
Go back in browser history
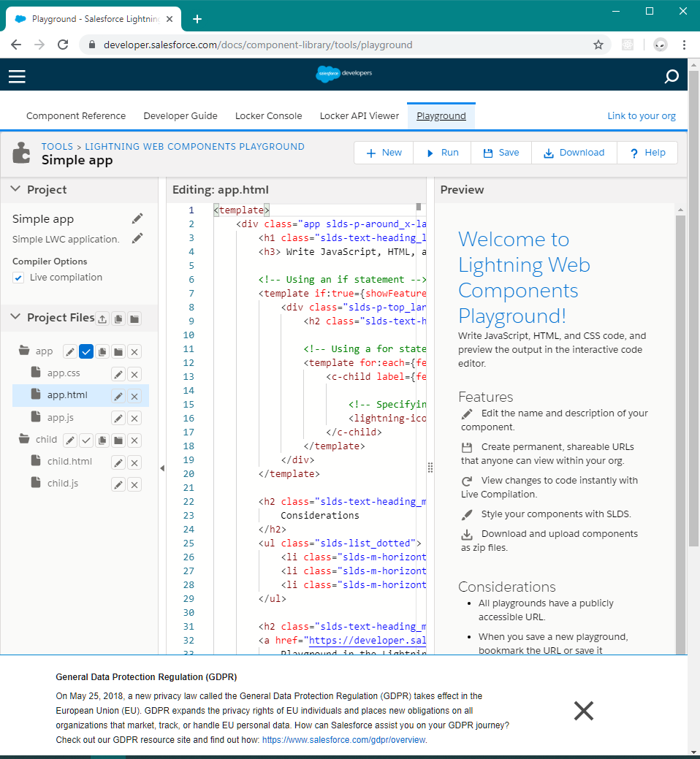point(17,45)
